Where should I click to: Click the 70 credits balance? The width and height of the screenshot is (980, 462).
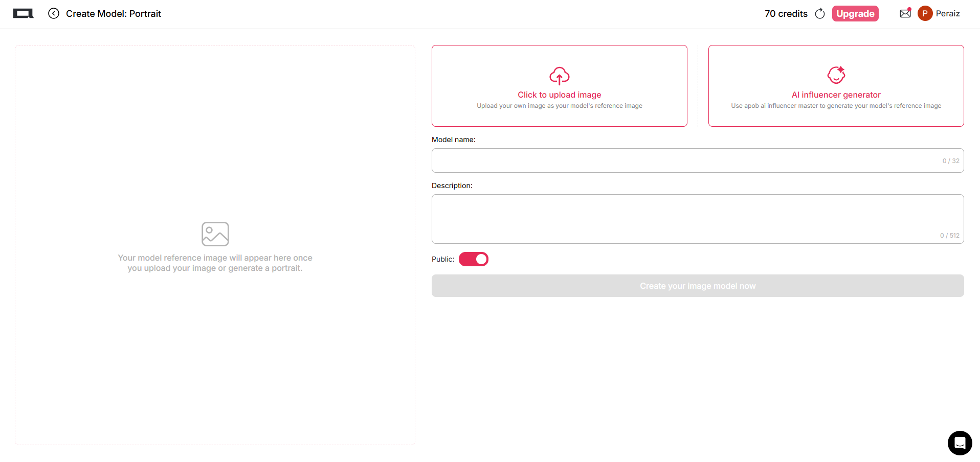tap(786, 14)
